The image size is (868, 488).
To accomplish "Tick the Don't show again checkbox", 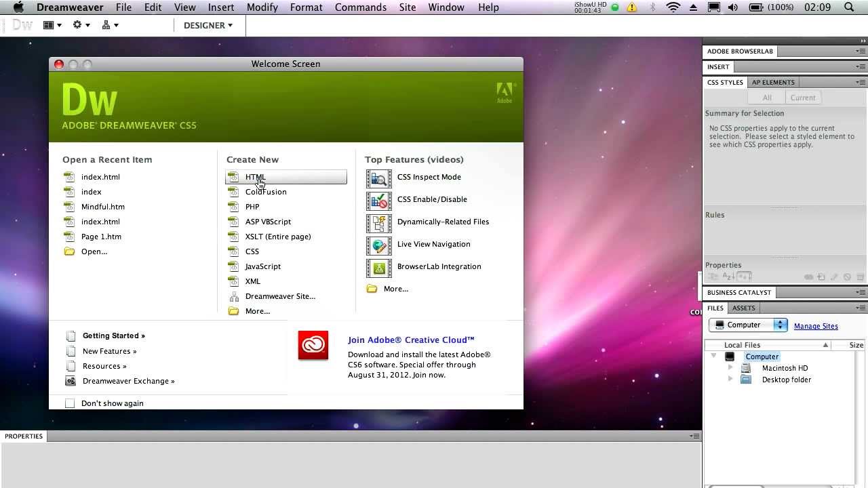I will tap(70, 403).
